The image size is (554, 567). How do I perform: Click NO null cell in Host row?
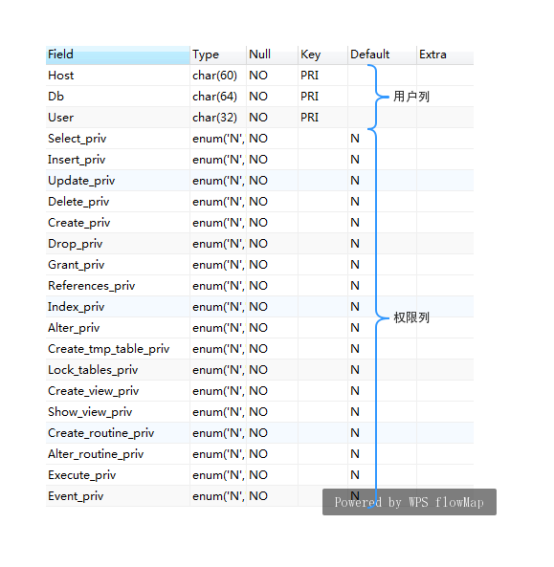coord(272,76)
